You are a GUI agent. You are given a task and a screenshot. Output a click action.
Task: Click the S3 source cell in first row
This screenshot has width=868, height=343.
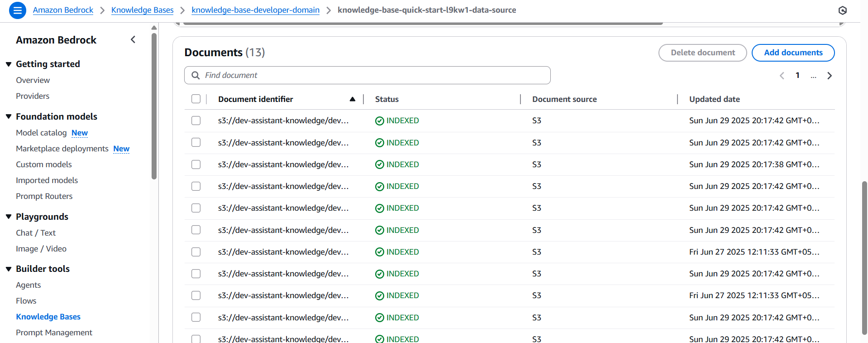point(537,121)
